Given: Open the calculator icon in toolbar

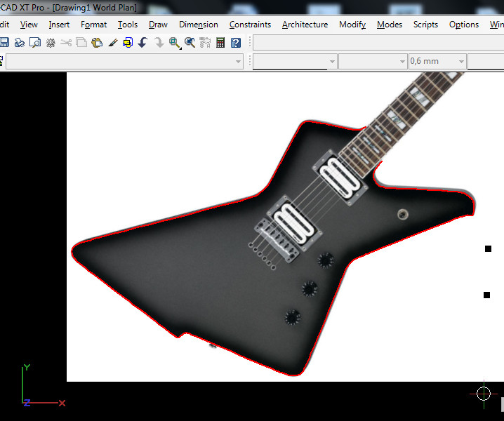Looking at the screenshot, I should (220, 43).
